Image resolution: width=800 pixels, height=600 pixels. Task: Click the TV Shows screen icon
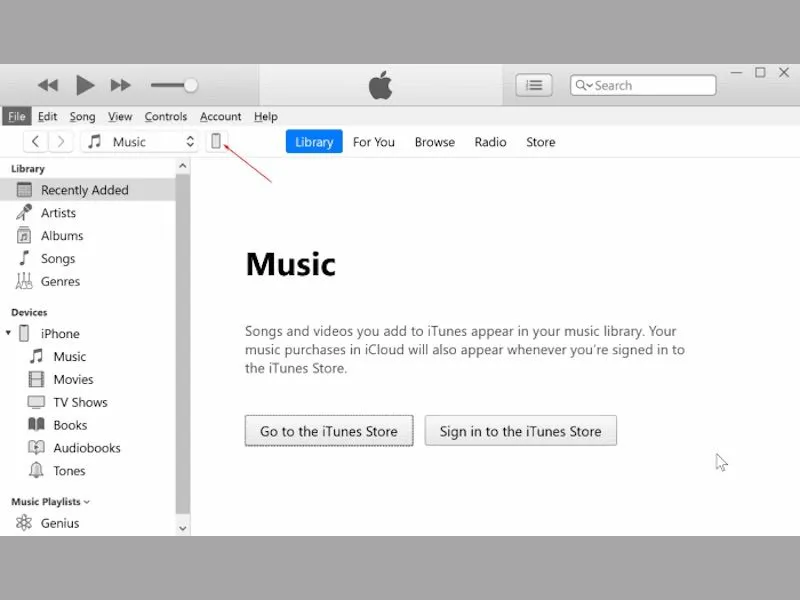36,402
